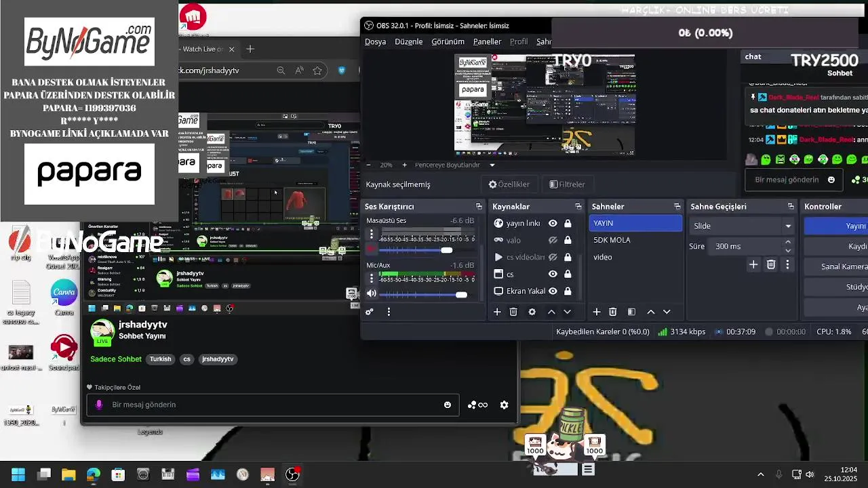Hide the cs source
Screen dimensions: 868x488
[x=553, y=274]
